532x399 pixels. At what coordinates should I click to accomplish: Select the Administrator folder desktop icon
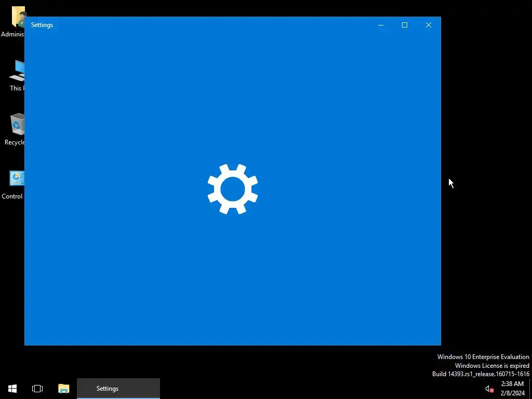pos(13,21)
